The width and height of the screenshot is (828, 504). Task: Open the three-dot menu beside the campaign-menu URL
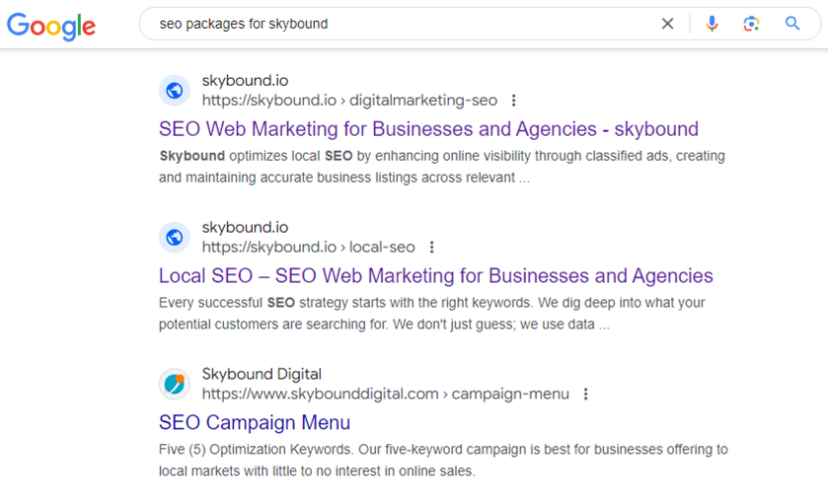(585, 395)
